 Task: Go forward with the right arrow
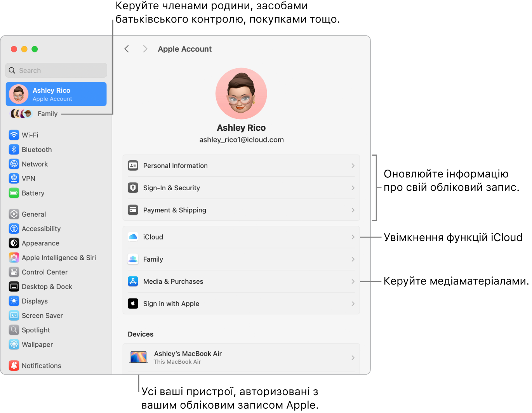[145, 49]
